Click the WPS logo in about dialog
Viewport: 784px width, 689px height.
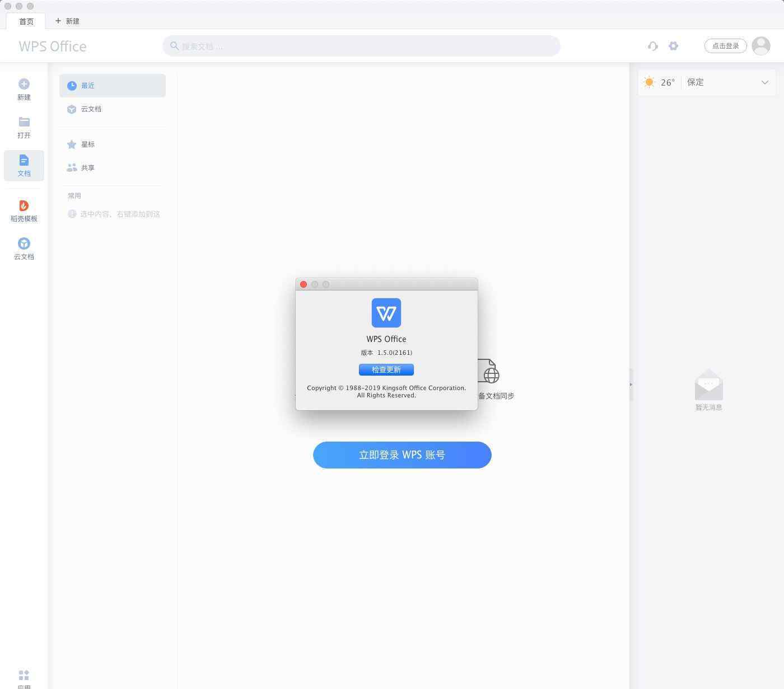click(x=386, y=313)
